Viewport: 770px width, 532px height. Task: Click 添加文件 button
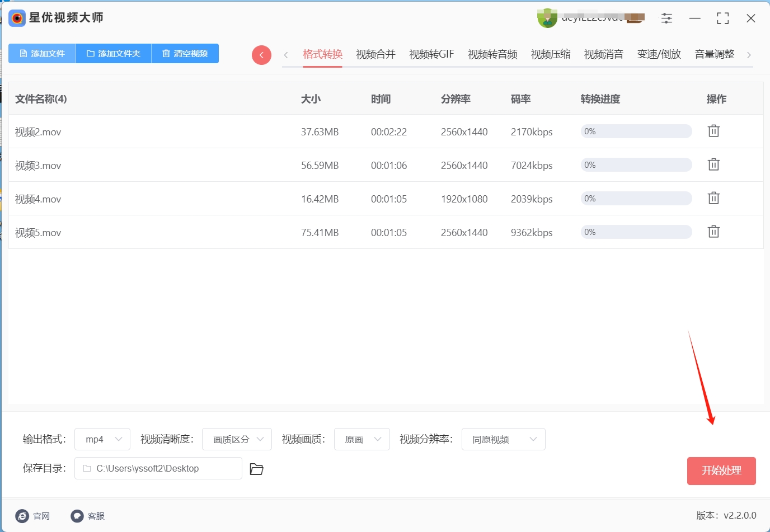tap(42, 54)
